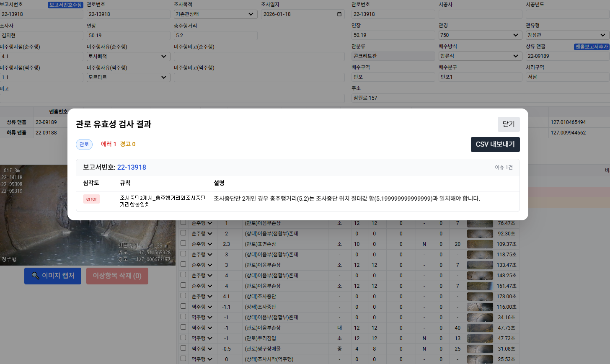The height and width of the screenshot is (364, 610).
Task: Click the thumbnail at 92.30초
Action: point(480,234)
